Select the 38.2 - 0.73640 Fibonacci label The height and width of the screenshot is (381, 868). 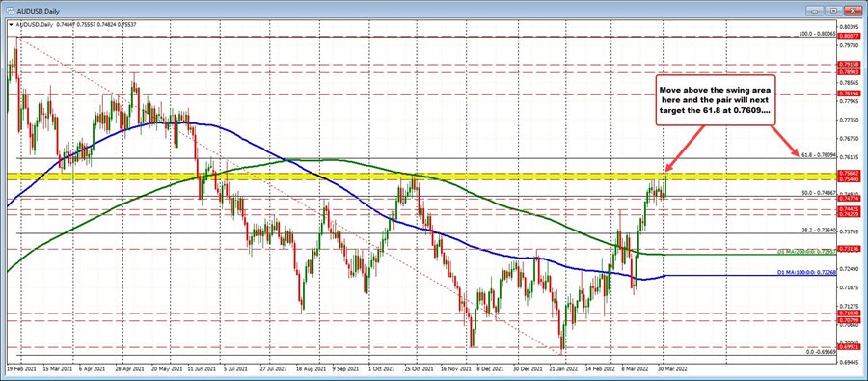[819, 230]
